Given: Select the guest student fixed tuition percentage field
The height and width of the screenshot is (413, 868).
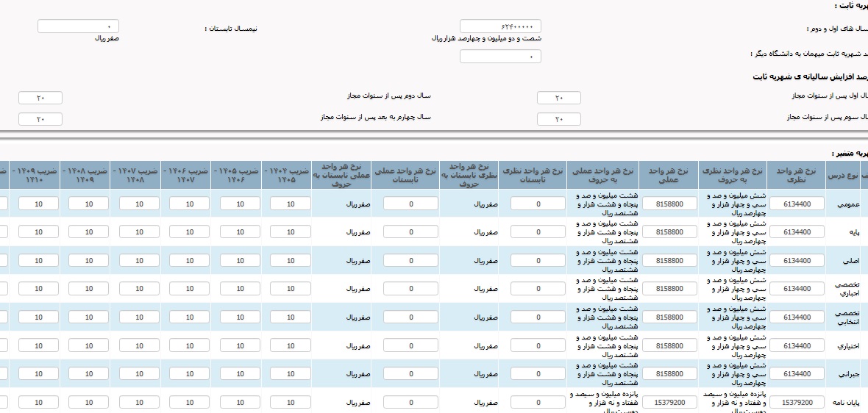Looking at the screenshot, I should pyautogui.click(x=500, y=57).
